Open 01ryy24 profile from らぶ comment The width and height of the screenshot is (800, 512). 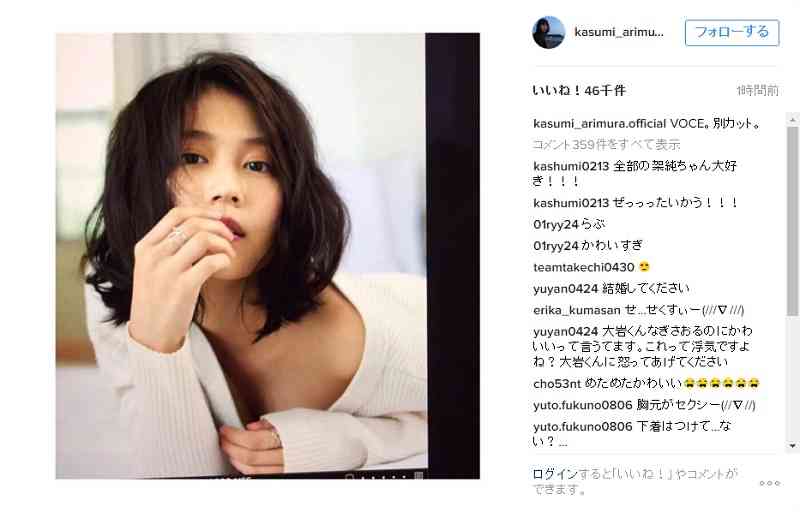[x=556, y=224]
